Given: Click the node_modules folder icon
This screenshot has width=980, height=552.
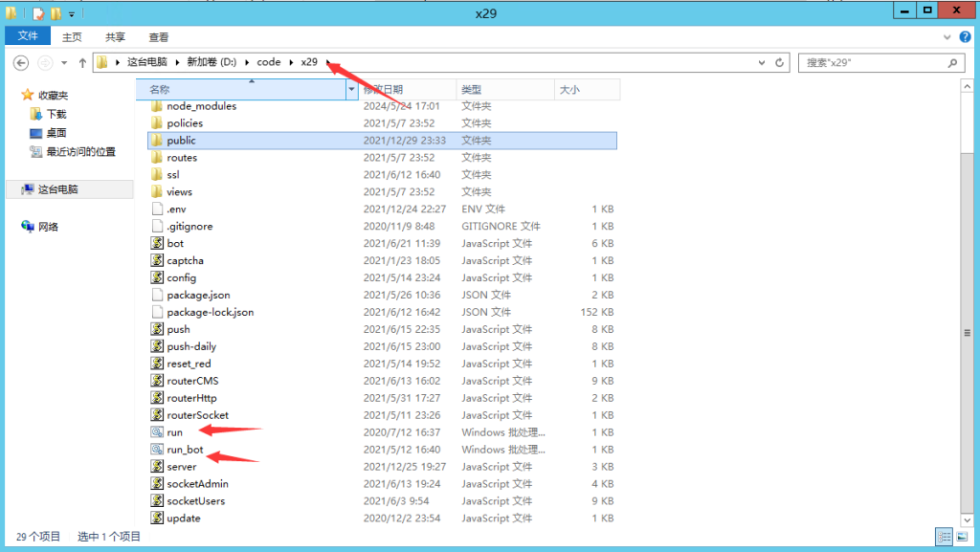Looking at the screenshot, I should 158,106.
